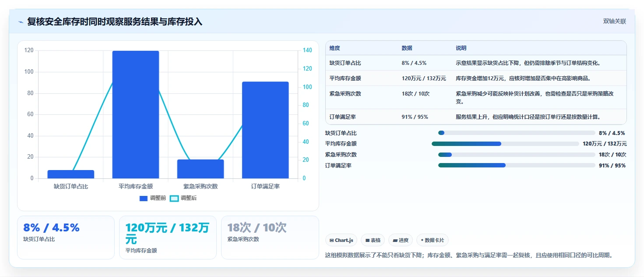Click the note starting 库存资金增加12万元
The height and width of the screenshot is (277, 644).
point(524,78)
